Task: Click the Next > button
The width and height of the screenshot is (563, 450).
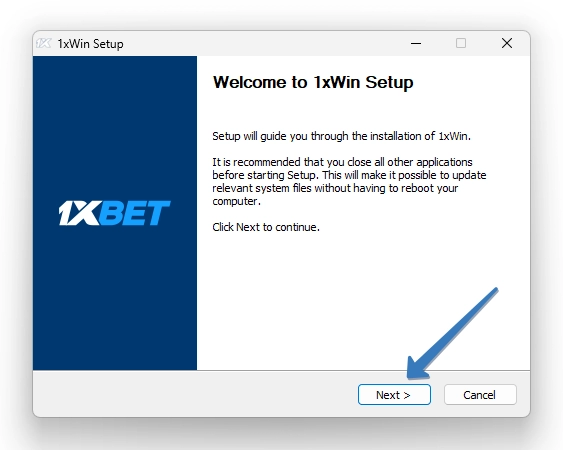Action: 394,395
